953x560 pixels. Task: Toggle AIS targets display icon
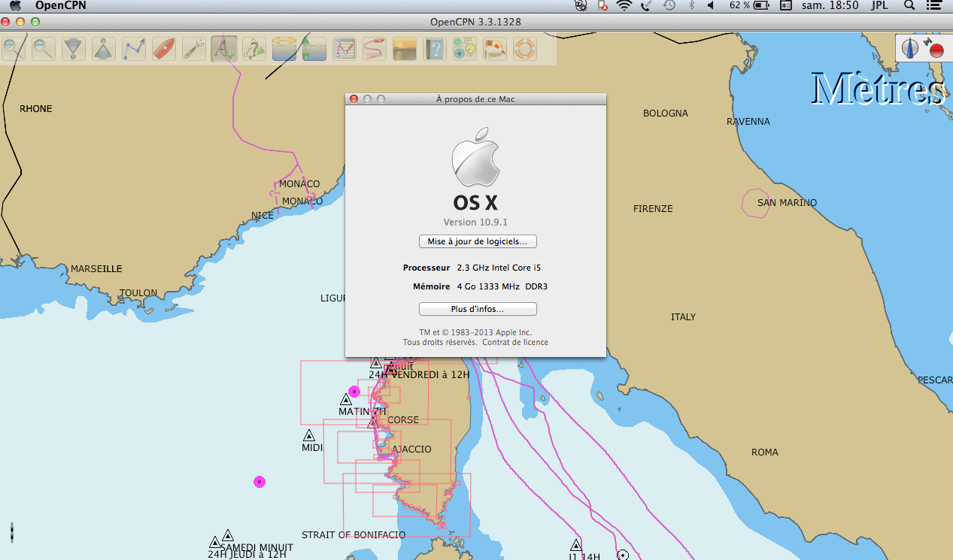[254, 50]
